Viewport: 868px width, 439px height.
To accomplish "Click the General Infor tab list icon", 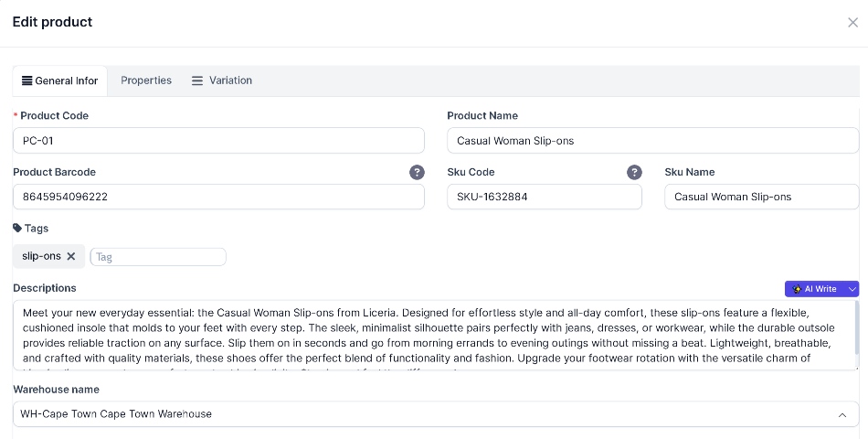I will [x=26, y=80].
